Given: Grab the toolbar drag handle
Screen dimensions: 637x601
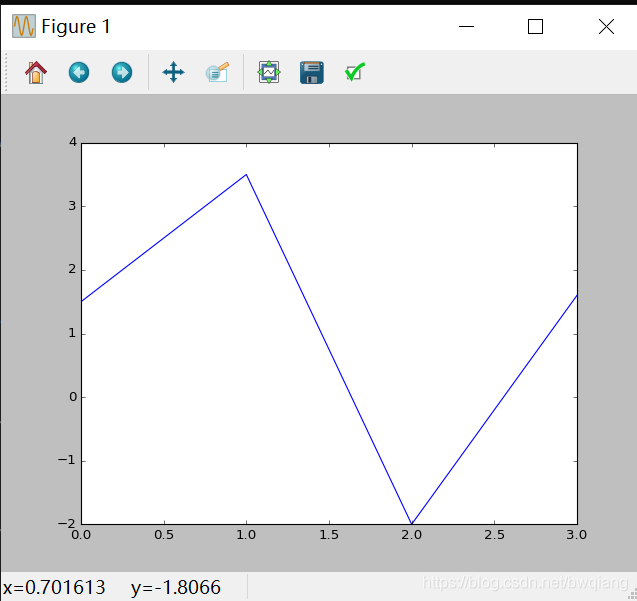Looking at the screenshot, I should [6, 72].
